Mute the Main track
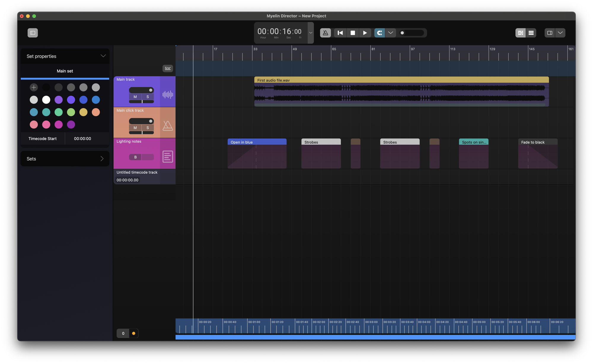The image size is (593, 364). [x=135, y=97]
